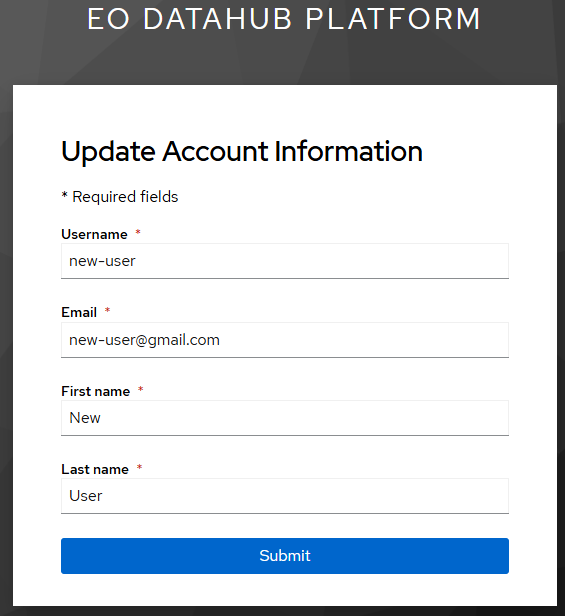This screenshot has height=616, width=565.
Task: Click the required asterisk after Last name
Action: point(139,467)
